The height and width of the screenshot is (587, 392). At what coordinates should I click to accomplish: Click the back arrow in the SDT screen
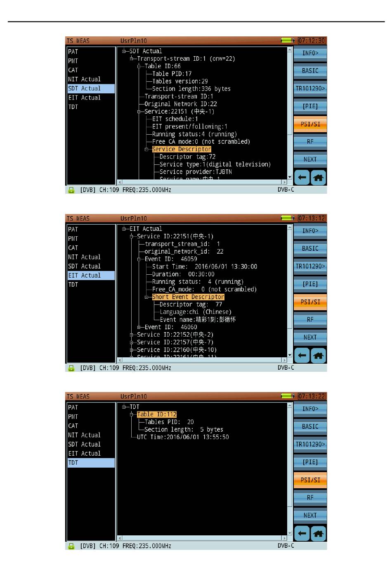point(302,178)
